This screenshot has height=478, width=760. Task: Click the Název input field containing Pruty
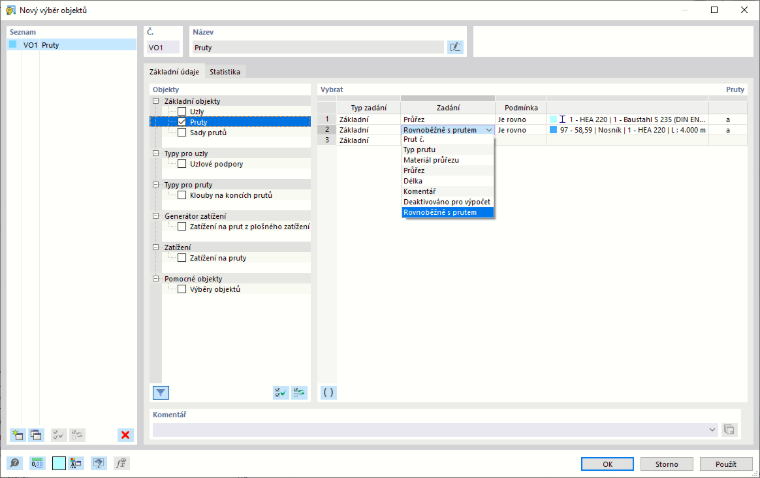click(x=318, y=48)
